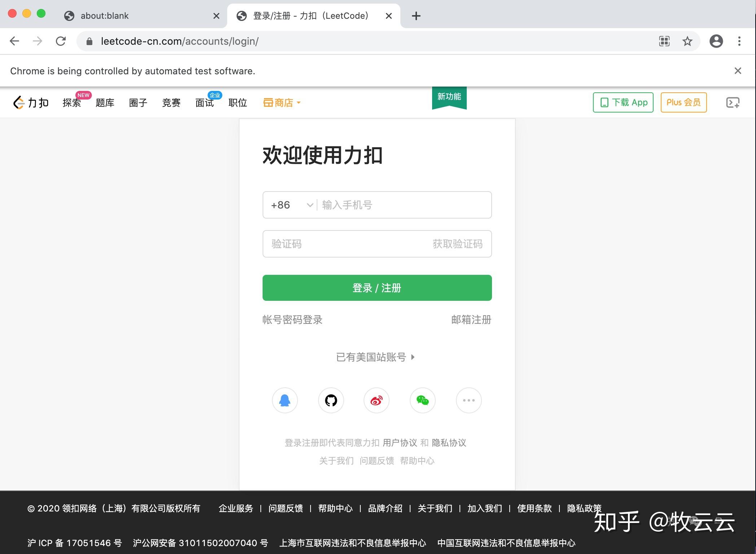Open the 题库 navigation menu item
Image resolution: width=756 pixels, height=554 pixels.
pyautogui.click(x=105, y=103)
